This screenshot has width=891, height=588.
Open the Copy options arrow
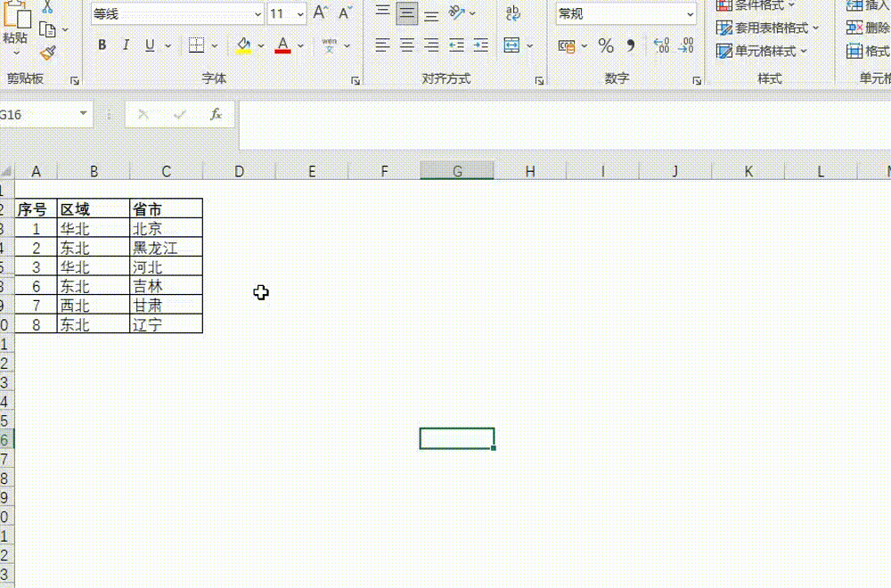point(65,29)
